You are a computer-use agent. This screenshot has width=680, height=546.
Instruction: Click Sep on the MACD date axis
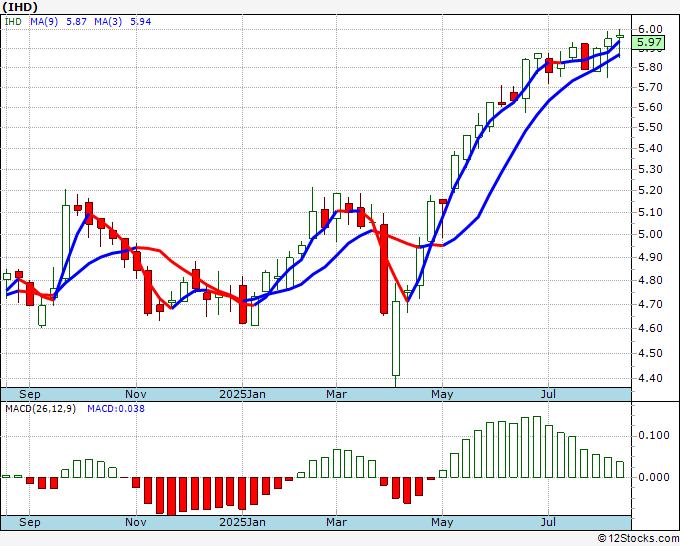(x=29, y=522)
